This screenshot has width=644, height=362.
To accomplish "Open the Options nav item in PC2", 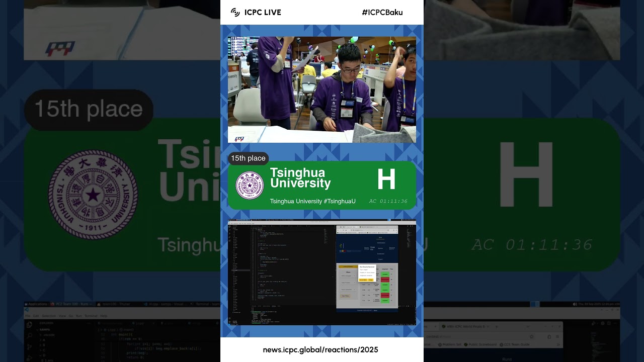I will click(380, 248).
